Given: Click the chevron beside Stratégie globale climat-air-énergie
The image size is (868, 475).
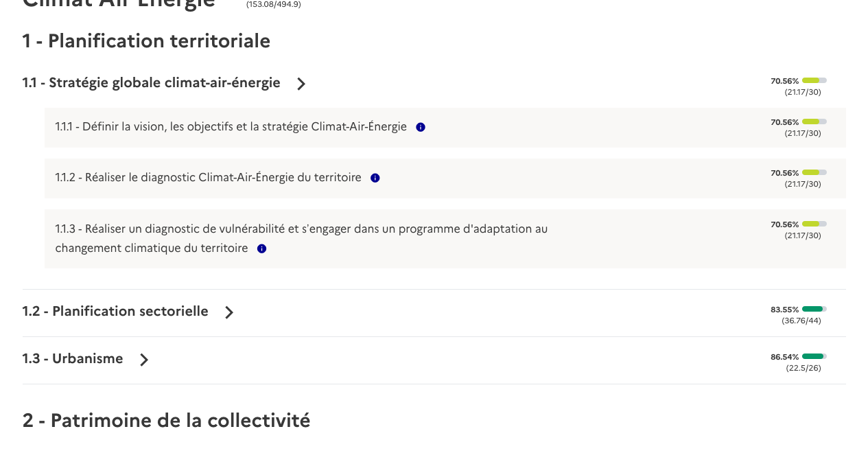Looking at the screenshot, I should (301, 83).
